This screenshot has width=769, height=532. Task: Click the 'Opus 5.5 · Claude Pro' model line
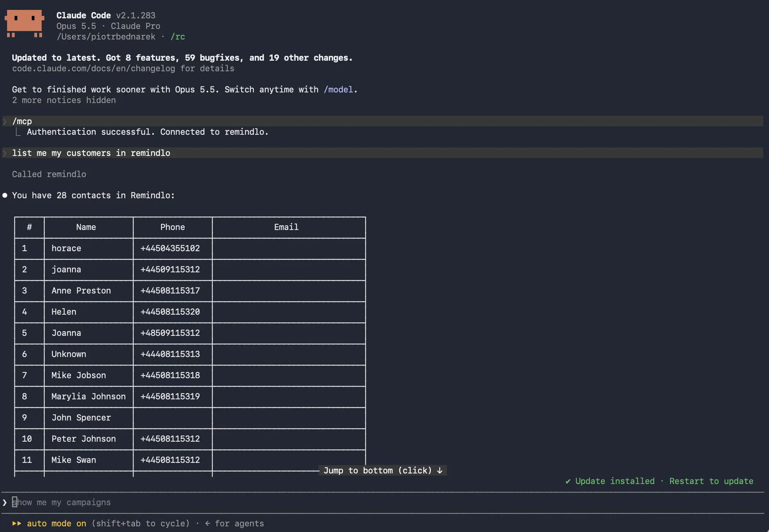(x=108, y=26)
